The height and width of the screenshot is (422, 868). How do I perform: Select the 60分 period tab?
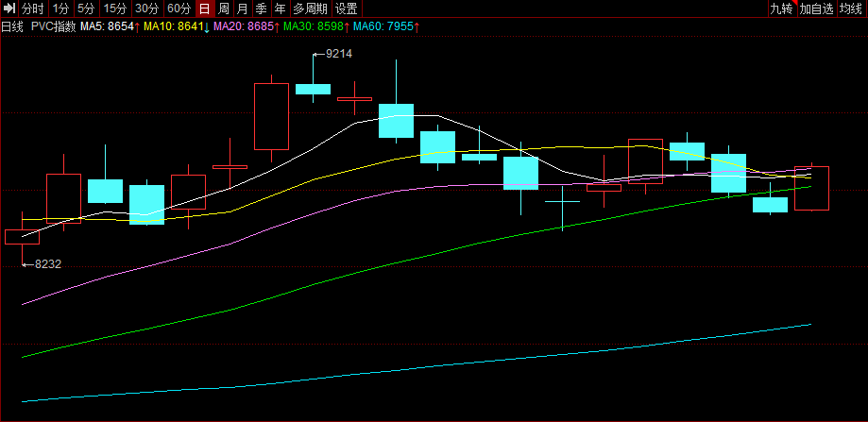179,8
